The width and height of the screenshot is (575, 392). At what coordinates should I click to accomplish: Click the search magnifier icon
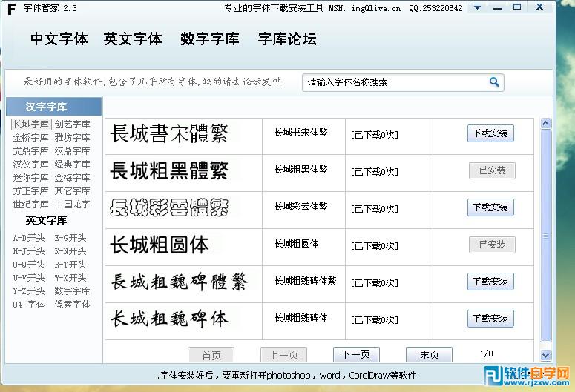pyautogui.click(x=494, y=82)
